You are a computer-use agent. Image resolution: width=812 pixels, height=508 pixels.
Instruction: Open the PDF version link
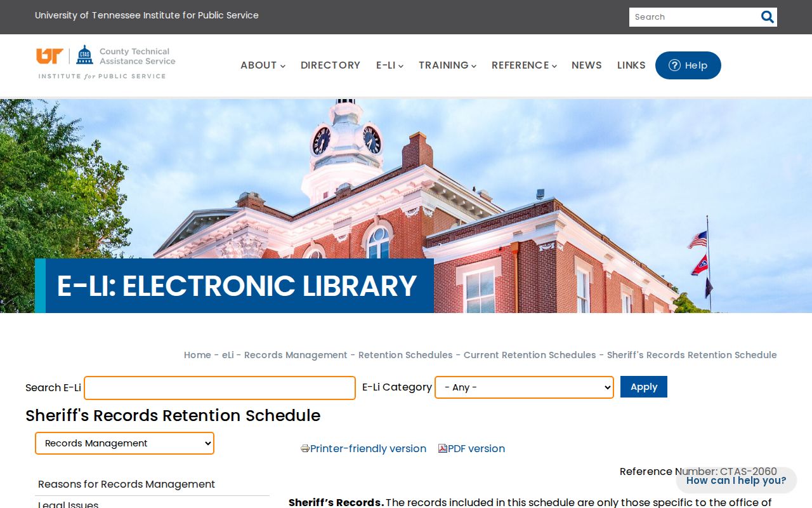(476, 448)
